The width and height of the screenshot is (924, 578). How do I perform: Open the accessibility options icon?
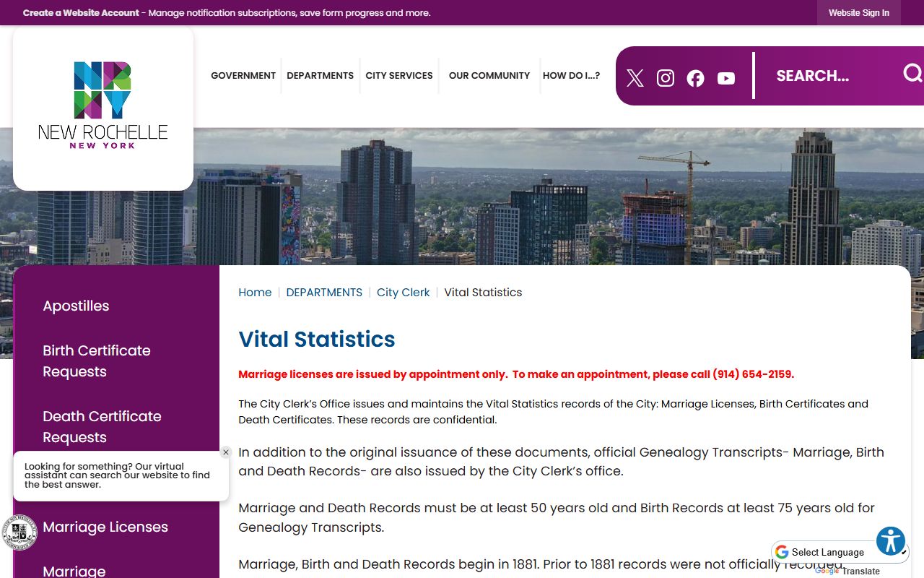pyautogui.click(x=891, y=540)
